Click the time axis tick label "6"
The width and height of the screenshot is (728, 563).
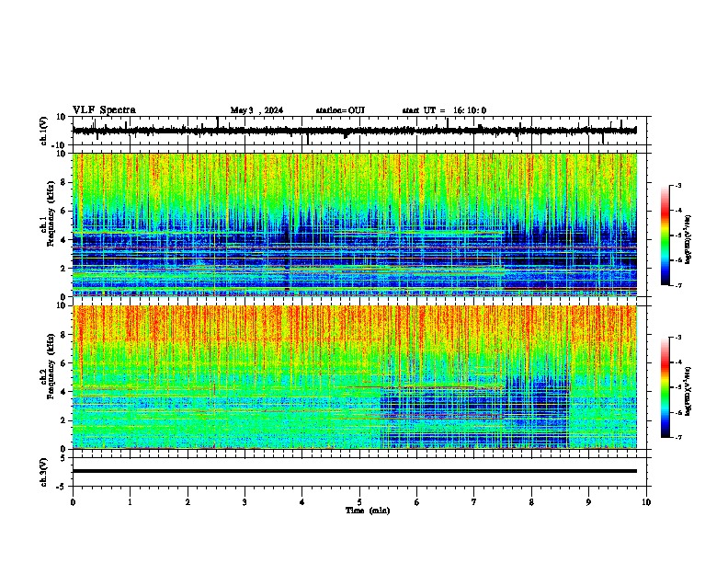417,502
